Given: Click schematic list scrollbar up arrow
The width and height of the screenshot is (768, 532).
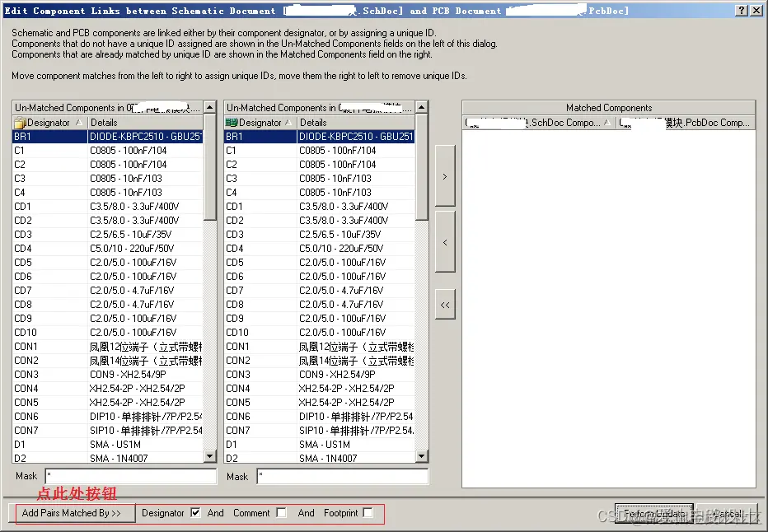Looking at the screenshot, I should coord(209,107).
